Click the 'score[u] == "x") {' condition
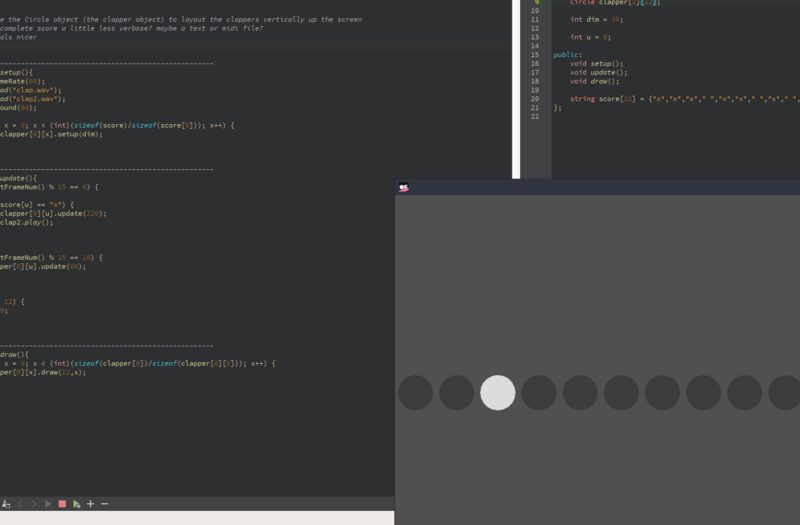Screen dimensions: 800x525 click(37, 205)
